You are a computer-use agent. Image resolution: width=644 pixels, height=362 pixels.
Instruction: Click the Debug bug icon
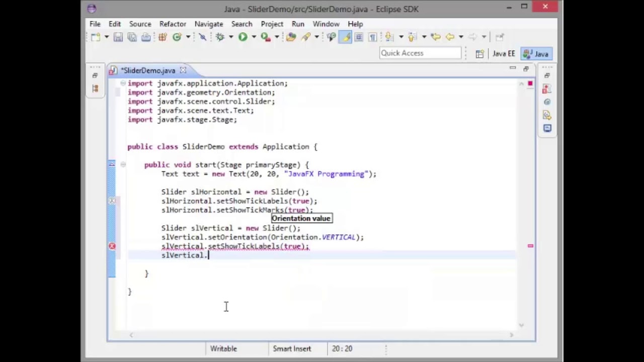tap(220, 37)
